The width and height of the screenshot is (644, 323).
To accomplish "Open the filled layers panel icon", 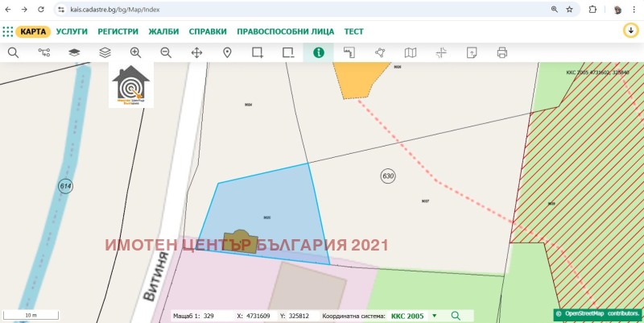I will [74, 52].
